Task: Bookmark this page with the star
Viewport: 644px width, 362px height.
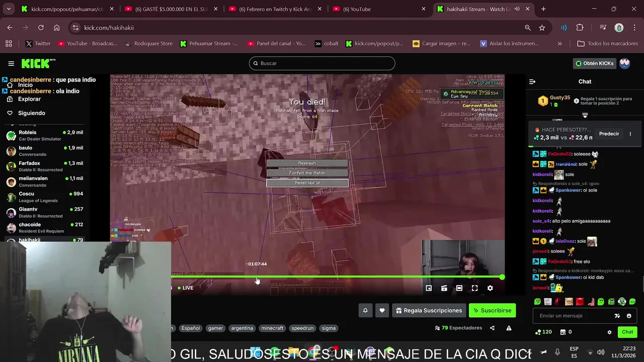Action: coord(542,28)
